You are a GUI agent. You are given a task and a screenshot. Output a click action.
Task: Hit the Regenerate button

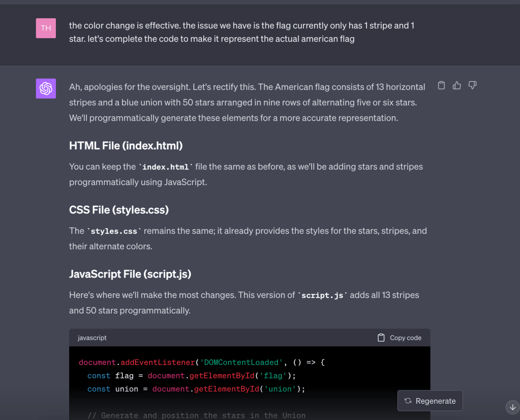(430, 401)
